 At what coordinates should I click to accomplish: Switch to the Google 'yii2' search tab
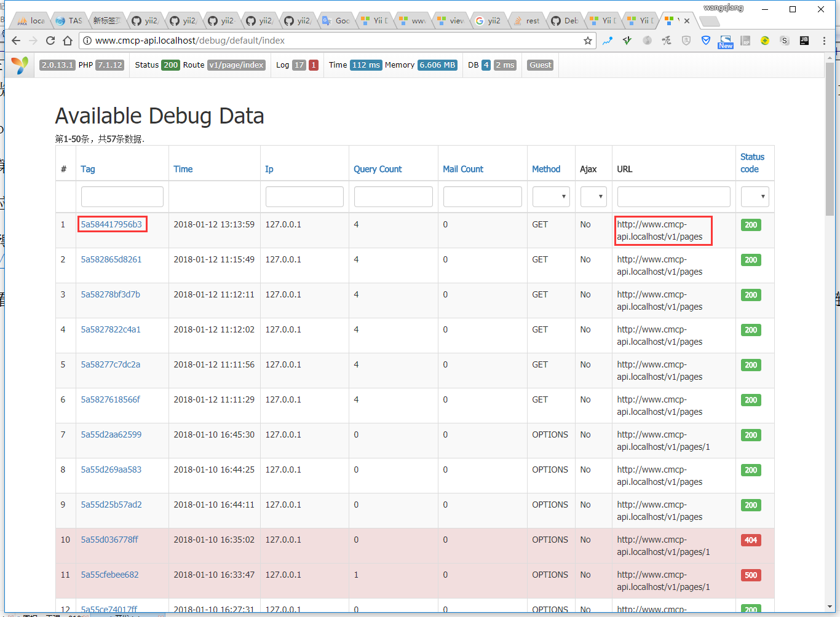tap(488, 21)
